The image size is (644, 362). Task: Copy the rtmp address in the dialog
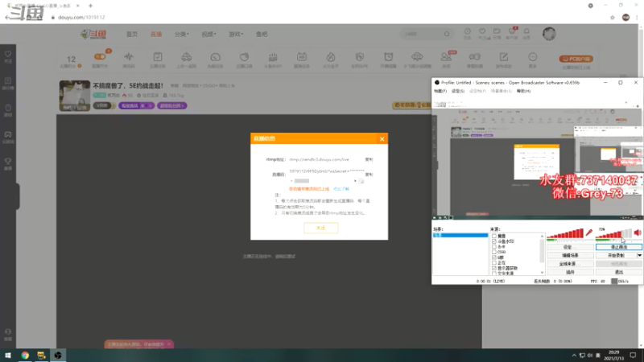[x=369, y=159]
